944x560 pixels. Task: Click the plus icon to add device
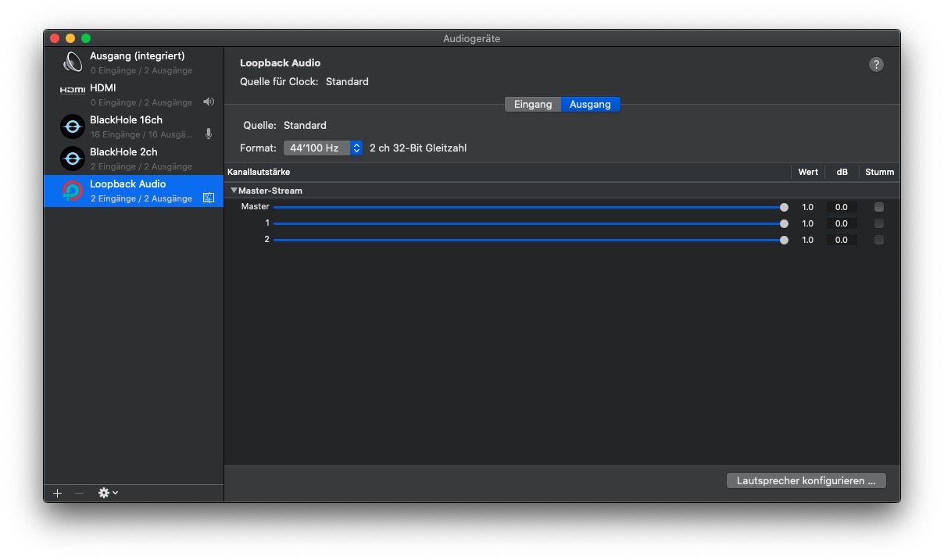pos(57,493)
